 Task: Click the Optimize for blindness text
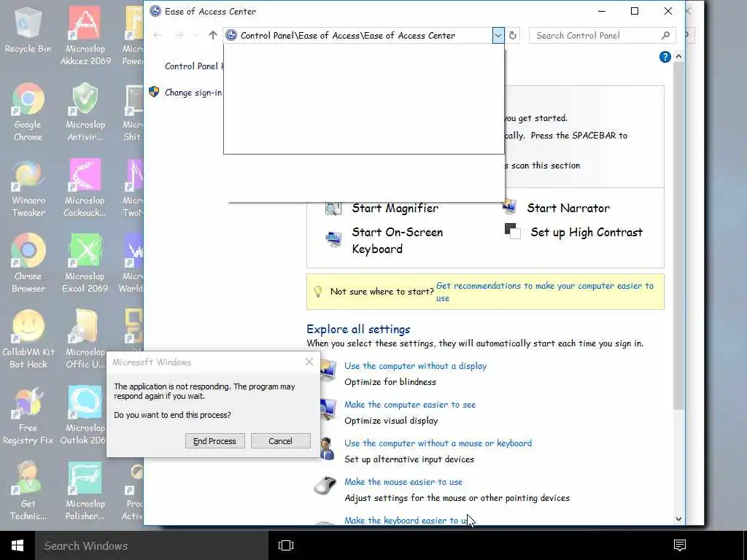tap(390, 382)
